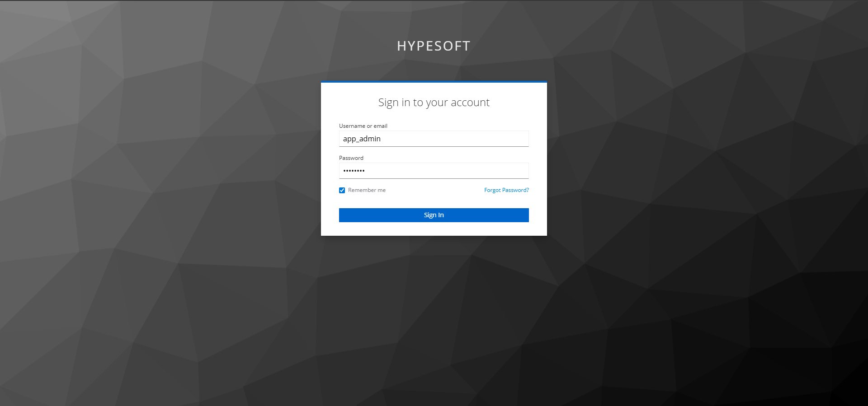Image resolution: width=868 pixels, height=406 pixels.
Task: Click the word Sign inside the blue button
Action: point(430,215)
